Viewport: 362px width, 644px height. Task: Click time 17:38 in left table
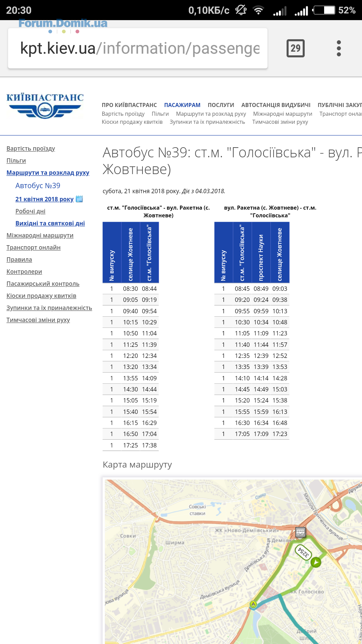click(149, 445)
